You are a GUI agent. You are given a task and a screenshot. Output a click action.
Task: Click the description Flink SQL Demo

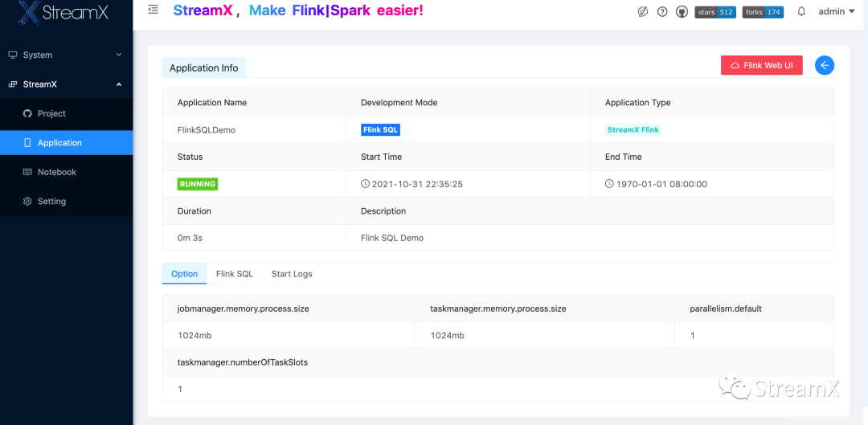pyautogui.click(x=392, y=238)
